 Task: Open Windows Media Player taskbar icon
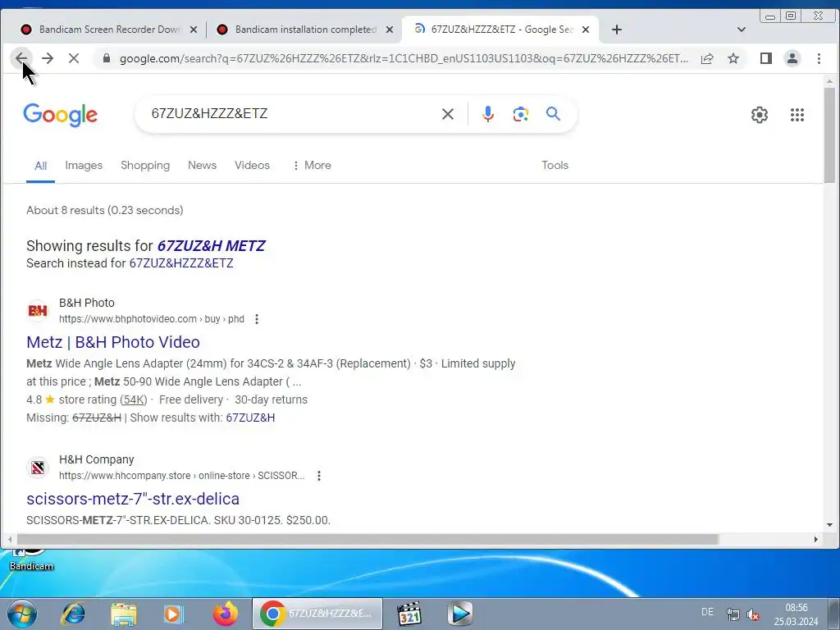tap(173, 614)
